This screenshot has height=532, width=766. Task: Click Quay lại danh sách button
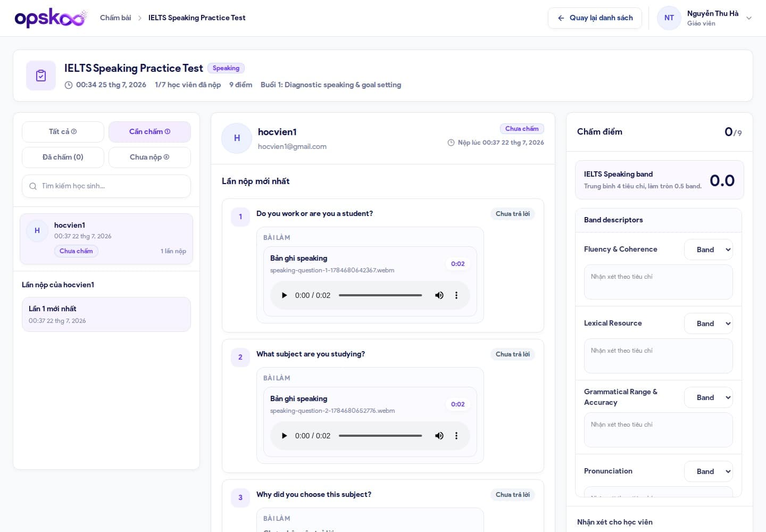click(595, 18)
